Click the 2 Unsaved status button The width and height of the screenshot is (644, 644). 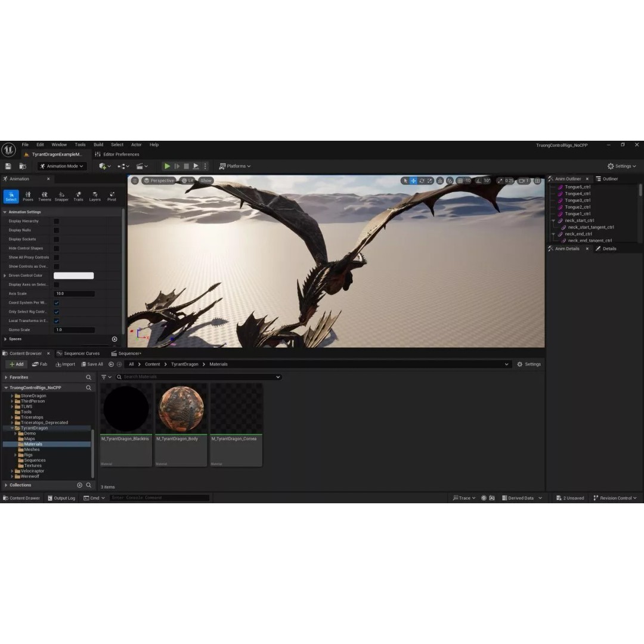coord(570,498)
